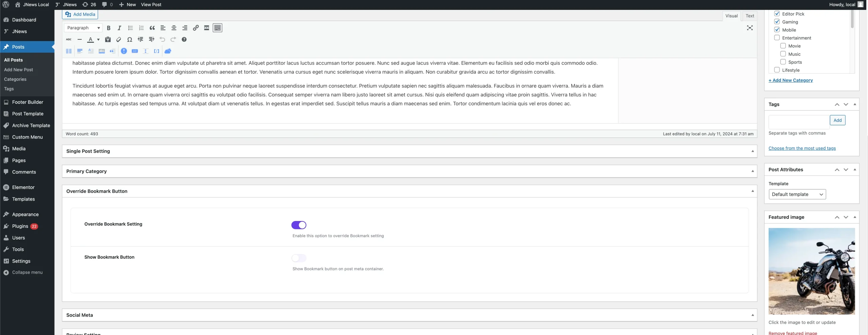Apply italic formatting in the editor

[119, 28]
